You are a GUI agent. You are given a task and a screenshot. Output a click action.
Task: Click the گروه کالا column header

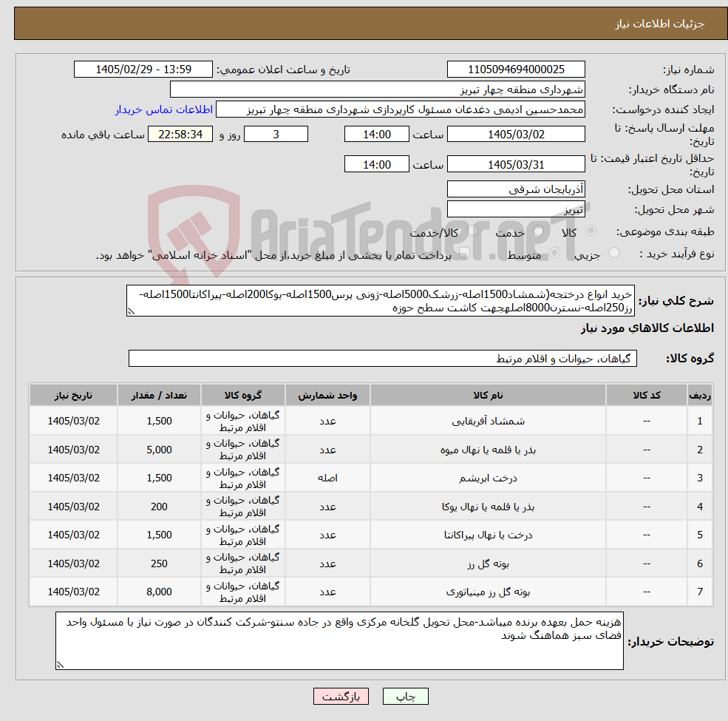pos(243,396)
